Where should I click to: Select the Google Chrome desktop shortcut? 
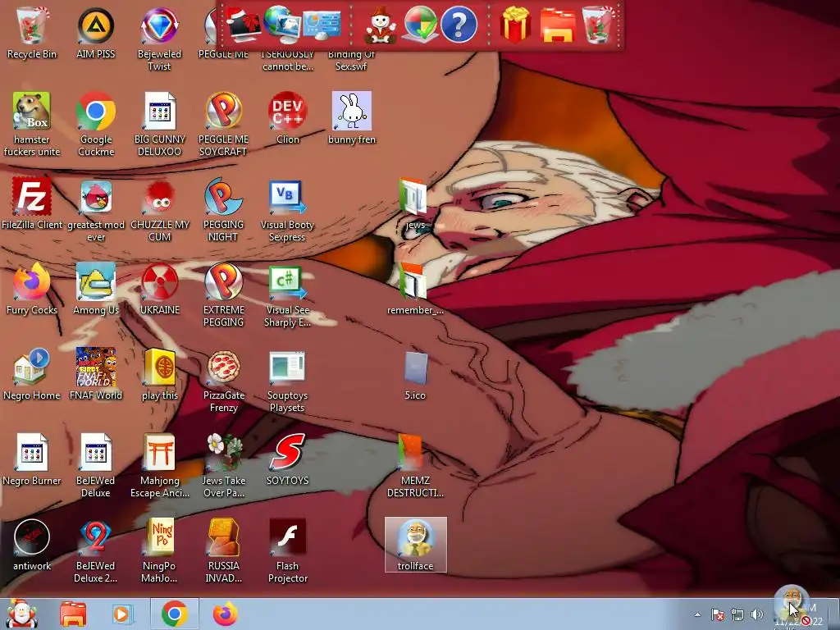95,125
